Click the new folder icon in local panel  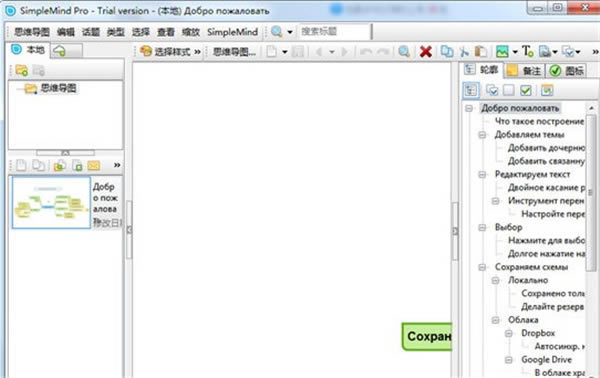point(21,70)
